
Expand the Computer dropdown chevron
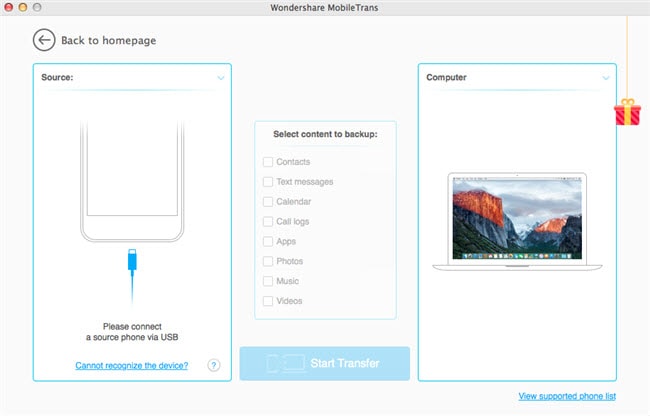pos(606,78)
